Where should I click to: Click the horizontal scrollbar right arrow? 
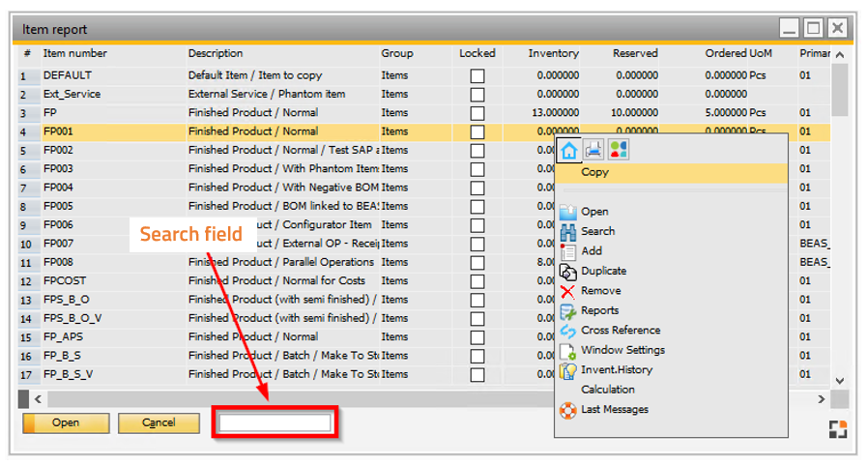822,398
